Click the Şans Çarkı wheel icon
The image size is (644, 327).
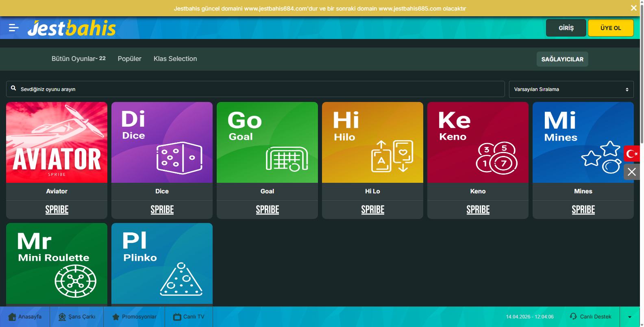tap(62, 317)
